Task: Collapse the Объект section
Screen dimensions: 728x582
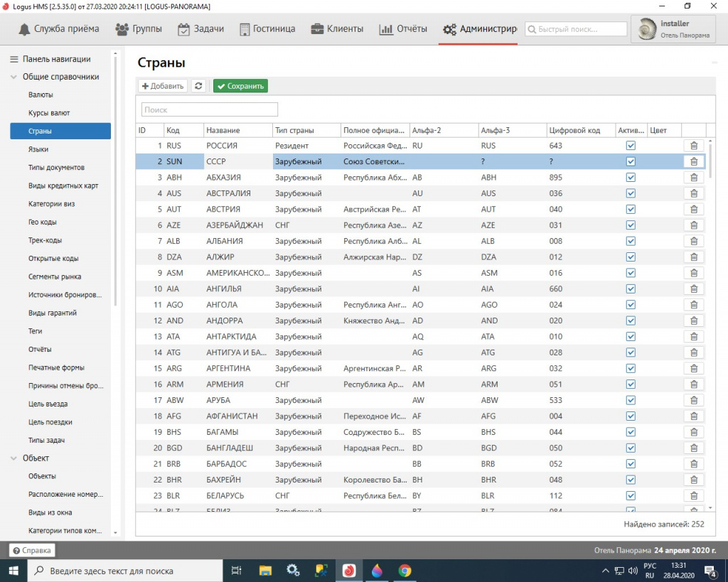Action: click(14, 458)
